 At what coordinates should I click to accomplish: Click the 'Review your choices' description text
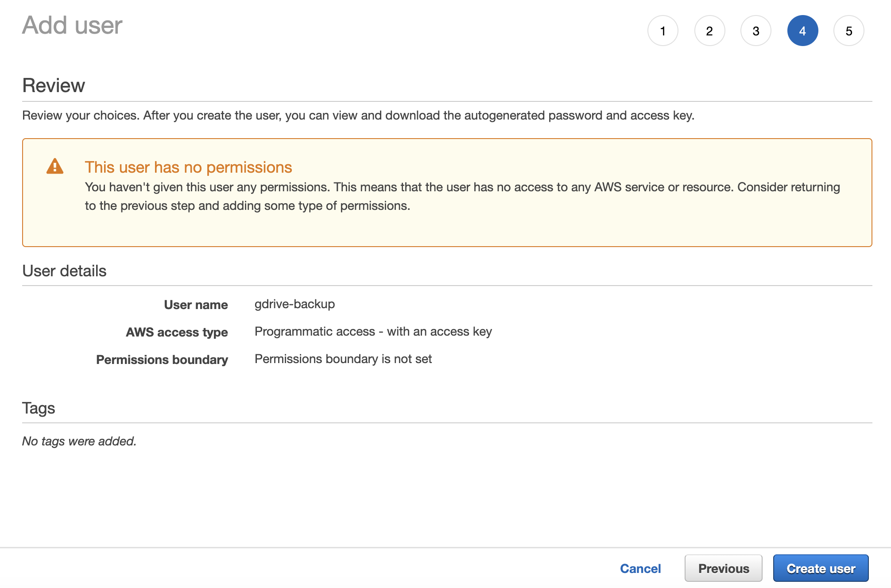click(358, 116)
